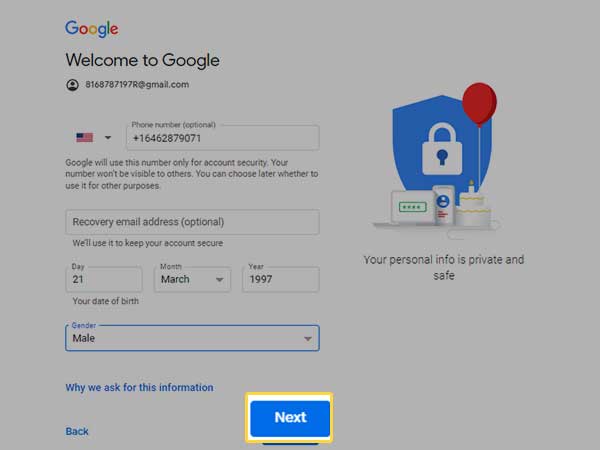Click the Recovery email address field

coord(192,222)
